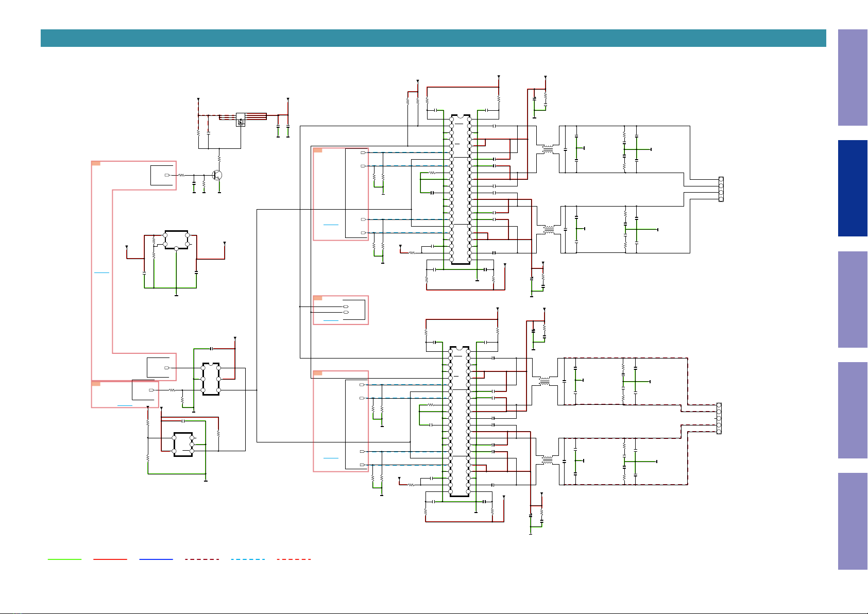Open the topmost lavender side tab
Screen dimensions: 868x614
tap(853, 77)
